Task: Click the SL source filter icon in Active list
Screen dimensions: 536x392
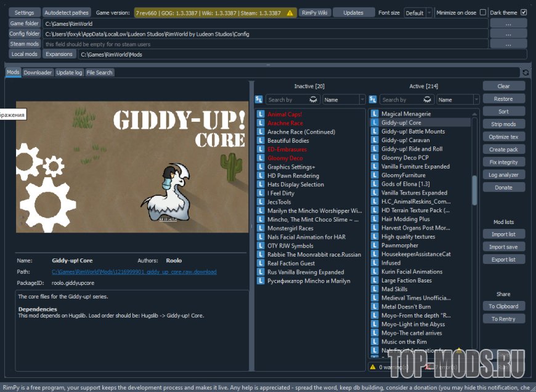Action: pyautogui.click(x=373, y=100)
